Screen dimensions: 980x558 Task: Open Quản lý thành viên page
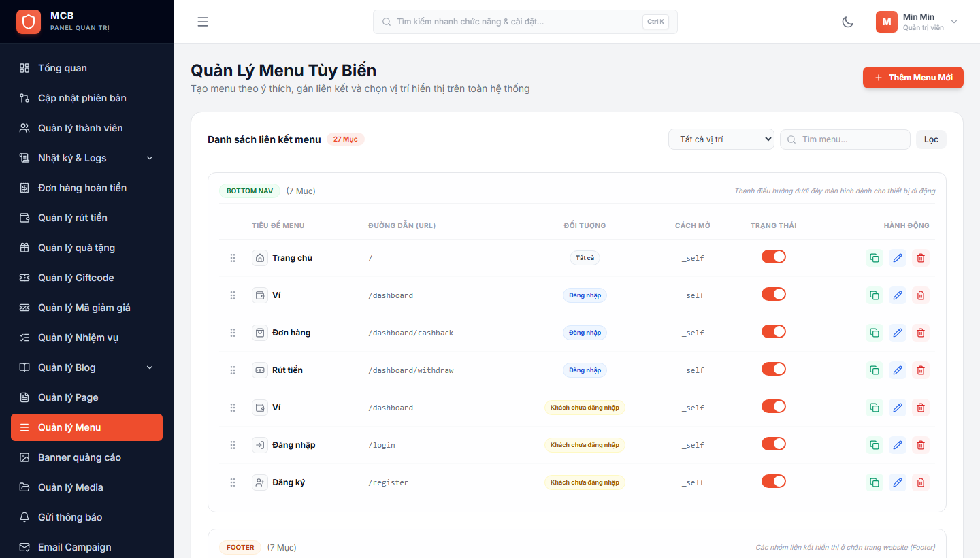pyautogui.click(x=87, y=128)
